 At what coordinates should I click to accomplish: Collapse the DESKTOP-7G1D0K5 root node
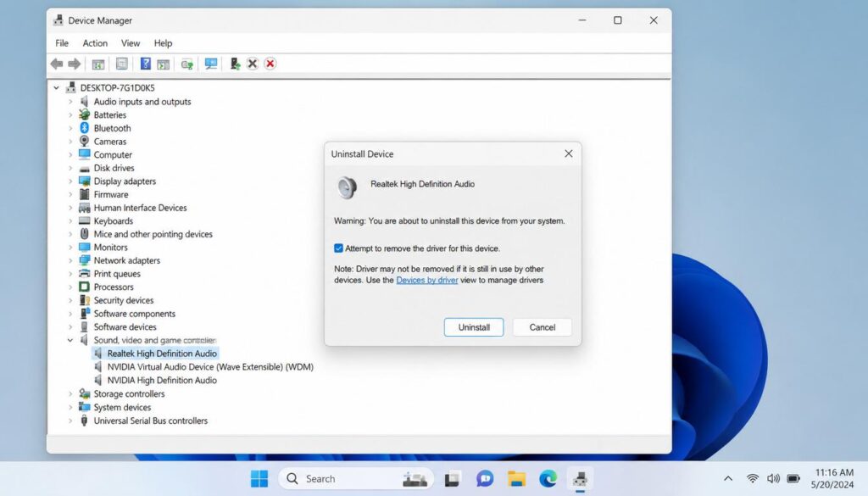click(x=57, y=87)
